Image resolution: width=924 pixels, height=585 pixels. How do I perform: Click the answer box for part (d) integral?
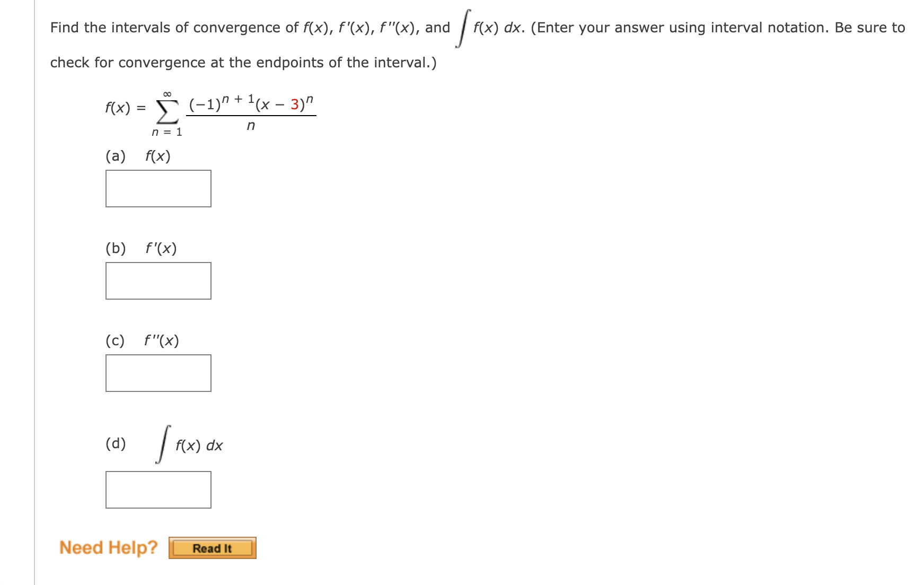[x=159, y=490]
